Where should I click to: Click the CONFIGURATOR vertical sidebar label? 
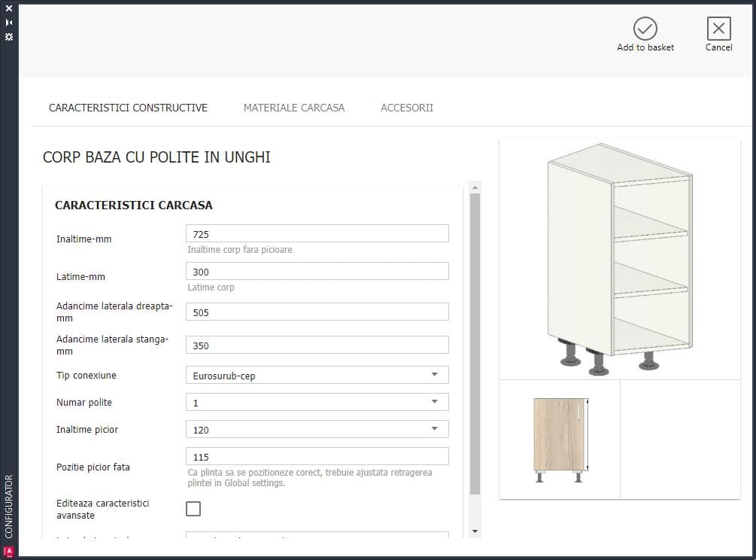tap(9, 507)
